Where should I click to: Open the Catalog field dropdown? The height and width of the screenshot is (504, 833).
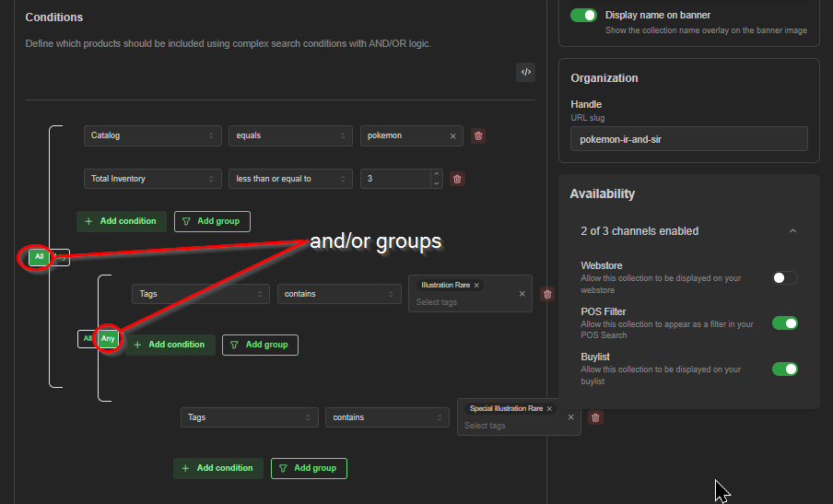[152, 136]
